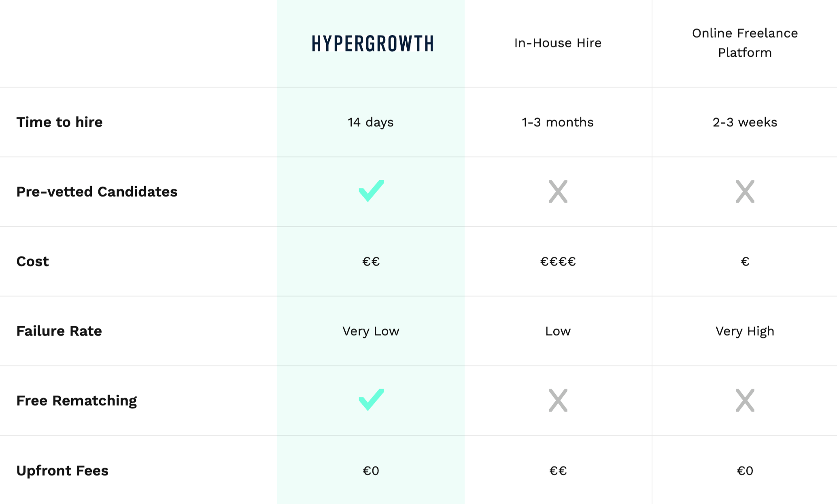Click the 1-3 months cell
Viewport: 837px width, 504px height.
(x=558, y=122)
